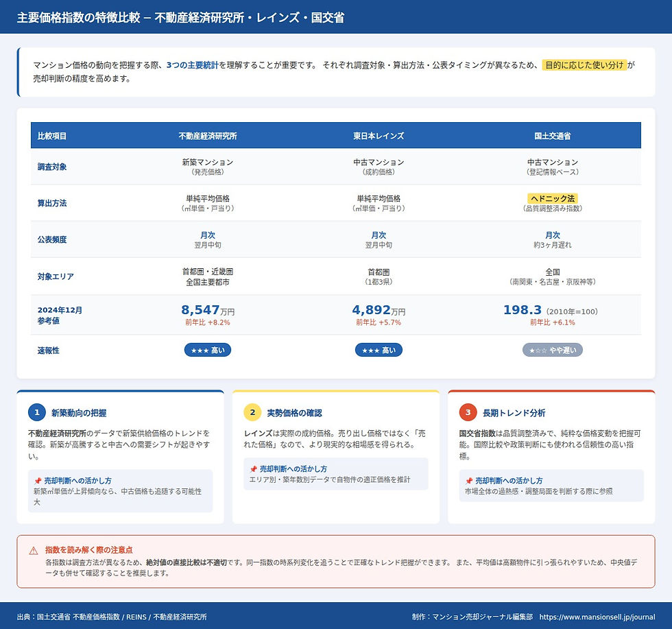Click the yellow numbered circle badge 2
This screenshot has width=672, height=629.
[x=252, y=412]
